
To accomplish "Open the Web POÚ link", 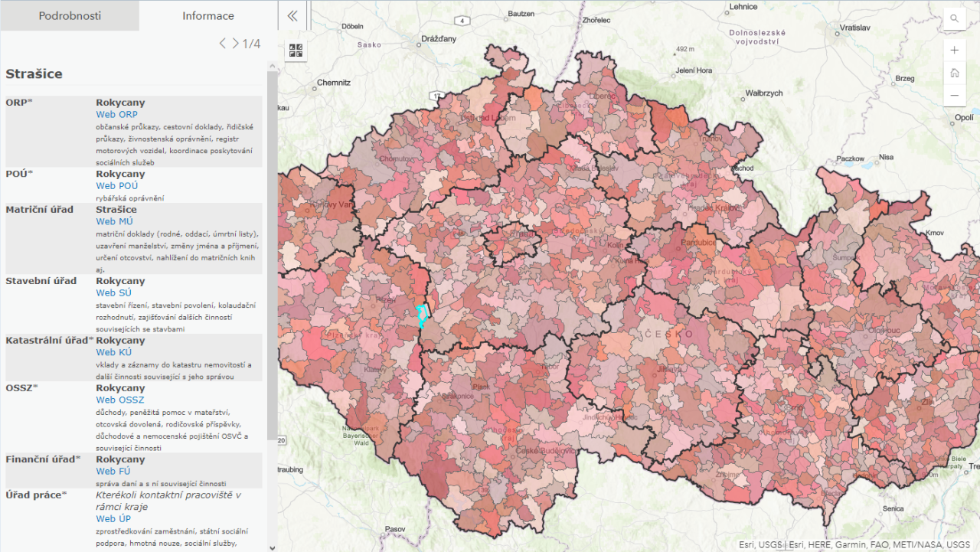I will (117, 185).
